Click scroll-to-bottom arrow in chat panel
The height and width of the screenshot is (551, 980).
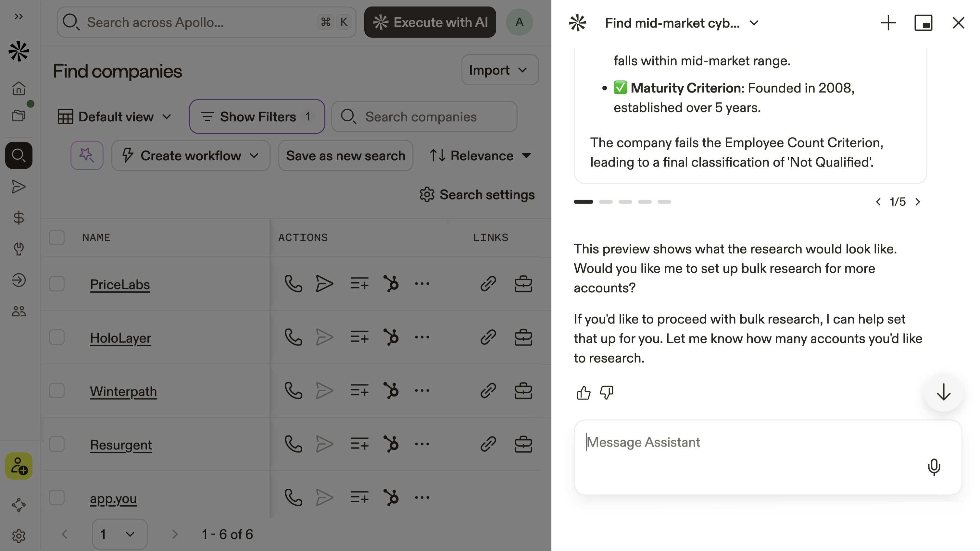click(x=943, y=392)
